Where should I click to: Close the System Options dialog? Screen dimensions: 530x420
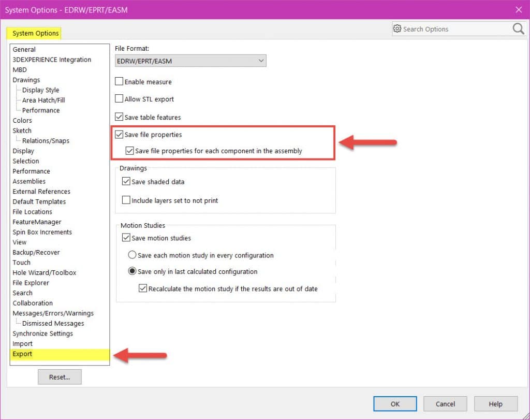[519, 9]
